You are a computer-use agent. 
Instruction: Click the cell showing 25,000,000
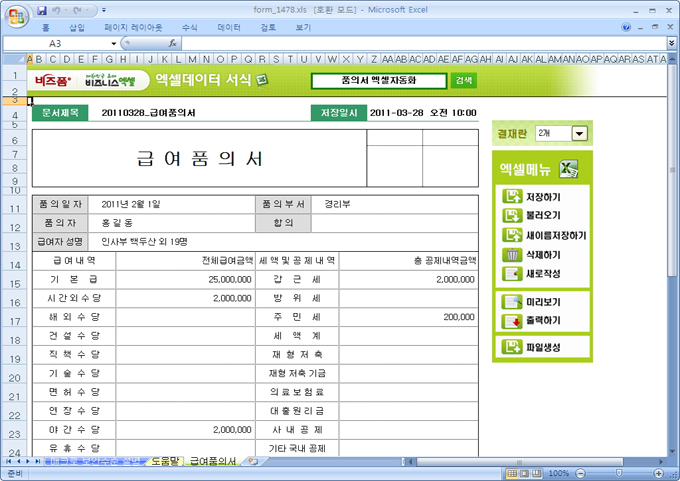(186, 279)
